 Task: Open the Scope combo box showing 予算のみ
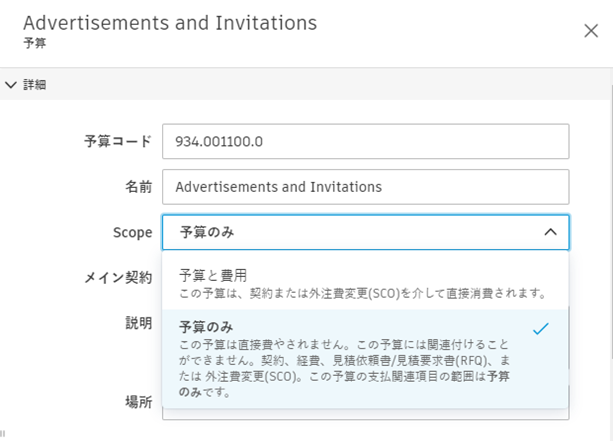click(350, 232)
